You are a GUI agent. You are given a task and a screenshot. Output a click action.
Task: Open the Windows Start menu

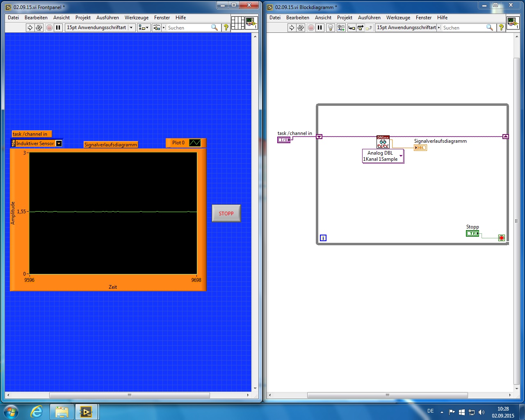click(11, 411)
